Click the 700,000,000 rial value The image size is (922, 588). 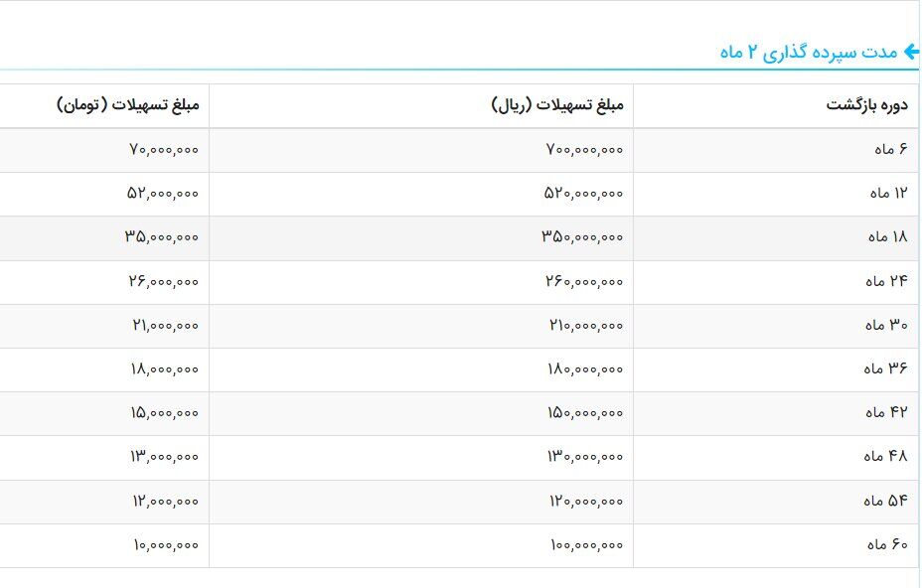[x=581, y=150]
